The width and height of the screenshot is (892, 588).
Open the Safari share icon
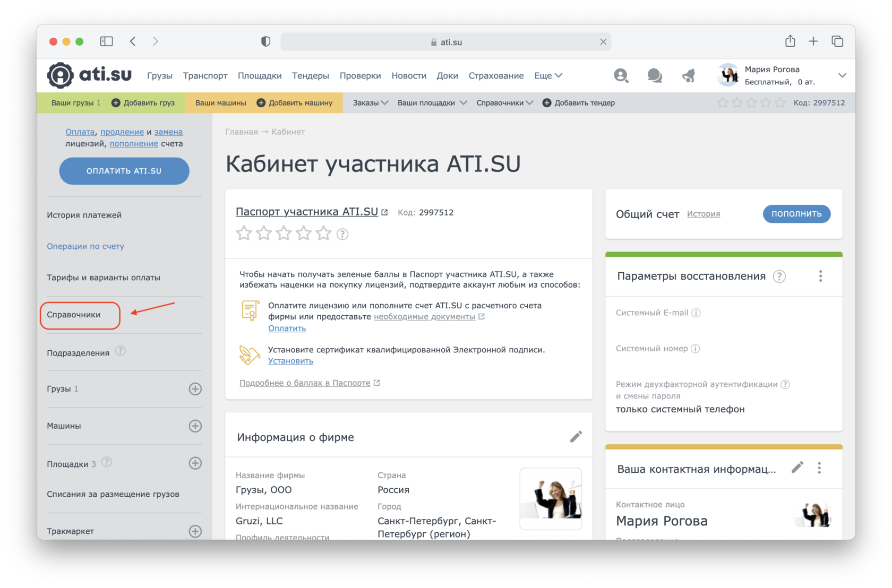pos(790,41)
